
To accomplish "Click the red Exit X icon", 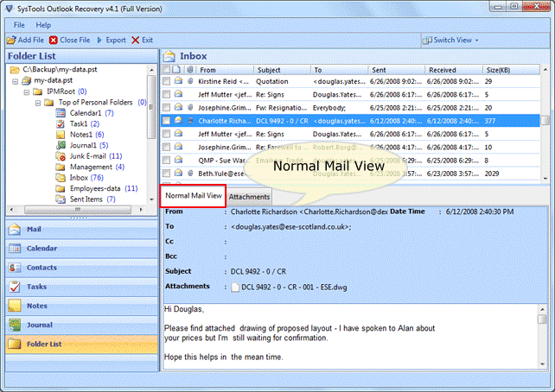I will pyautogui.click(x=135, y=41).
